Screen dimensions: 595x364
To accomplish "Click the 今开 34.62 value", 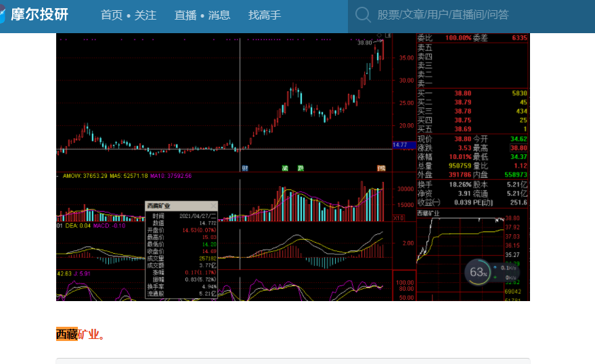I will (x=519, y=139).
